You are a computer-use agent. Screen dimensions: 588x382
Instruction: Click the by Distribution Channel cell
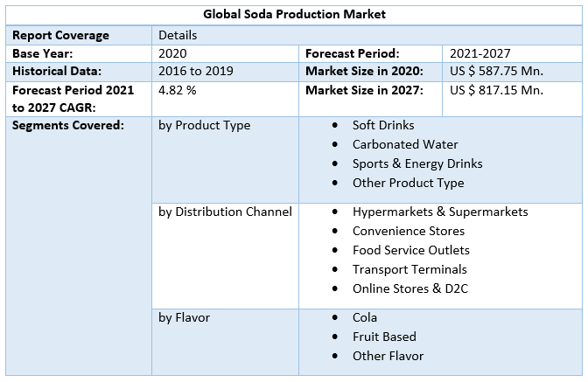[225, 212]
